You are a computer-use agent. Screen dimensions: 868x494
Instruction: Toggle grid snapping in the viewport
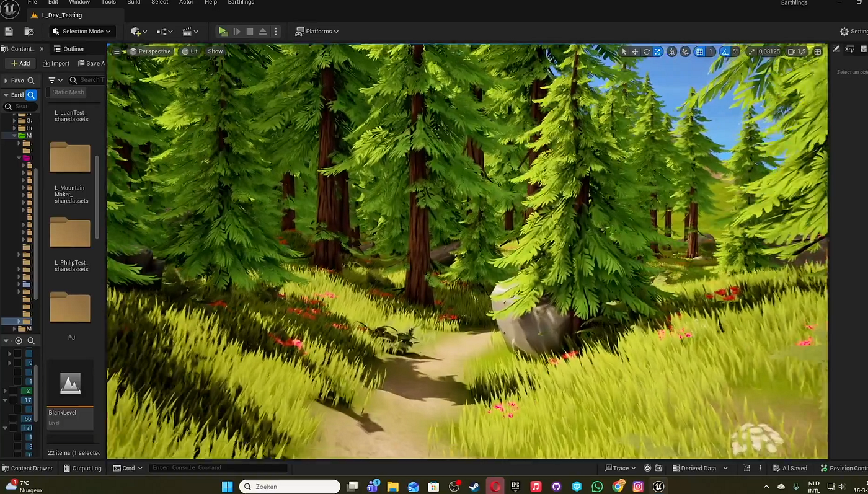pyautogui.click(x=699, y=51)
